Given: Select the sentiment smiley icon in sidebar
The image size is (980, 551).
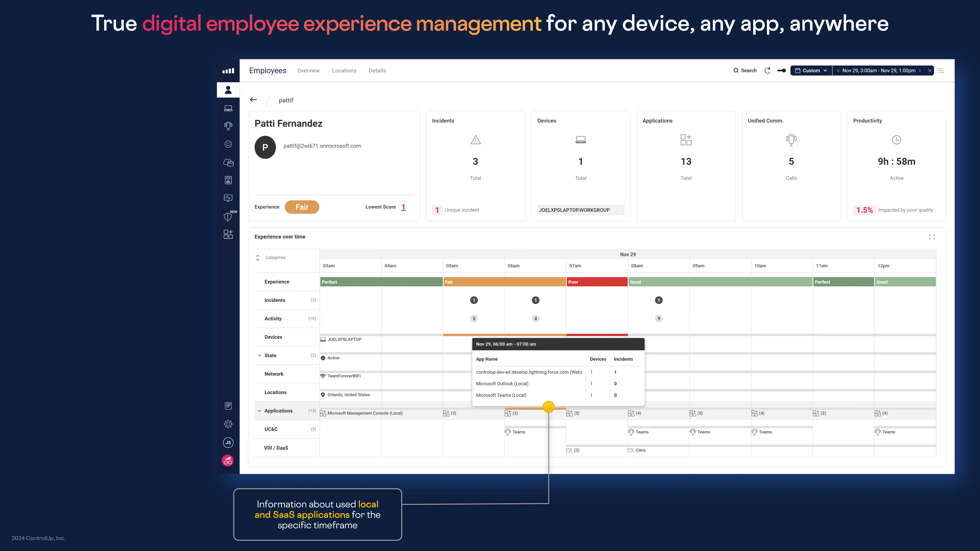Looking at the screenshot, I should [x=228, y=144].
